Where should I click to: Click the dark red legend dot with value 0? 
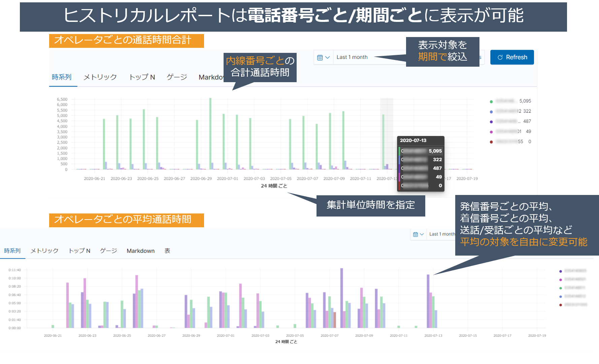tap(491, 142)
